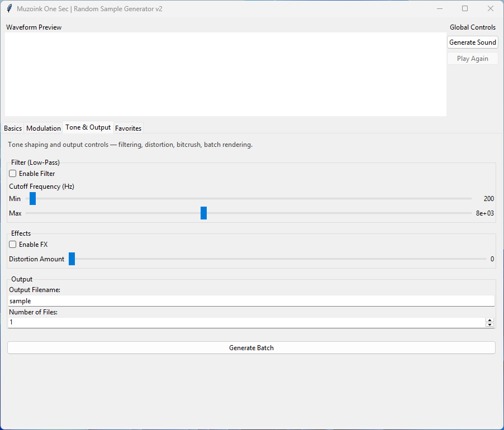Click the Number of Files input field
This screenshot has height=430, width=504.
pyautogui.click(x=247, y=322)
